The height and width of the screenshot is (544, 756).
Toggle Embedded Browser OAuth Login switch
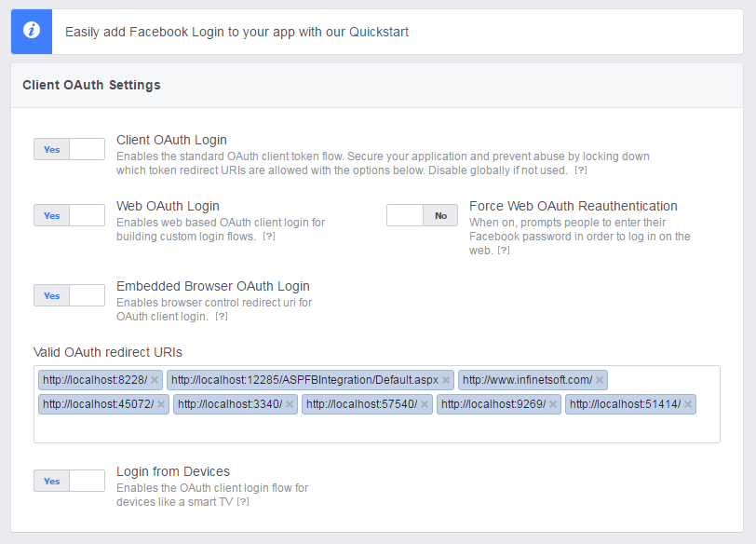(x=70, y=295)
